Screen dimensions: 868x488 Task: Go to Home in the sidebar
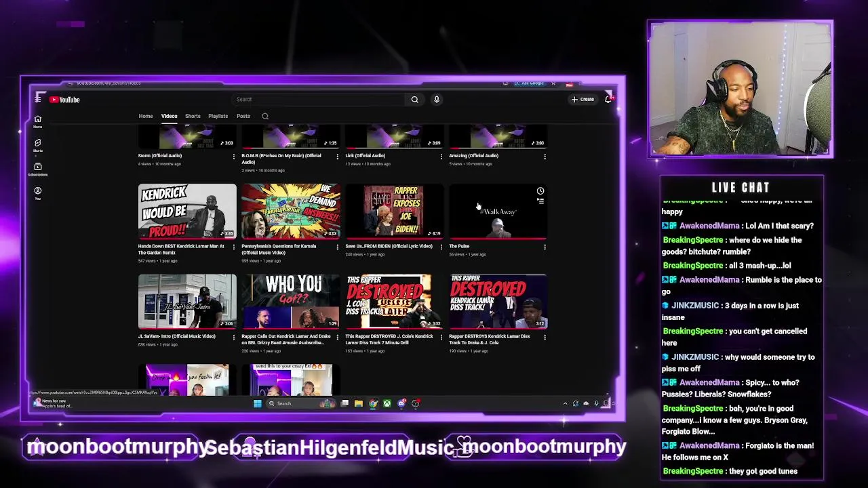click(38, 121)
